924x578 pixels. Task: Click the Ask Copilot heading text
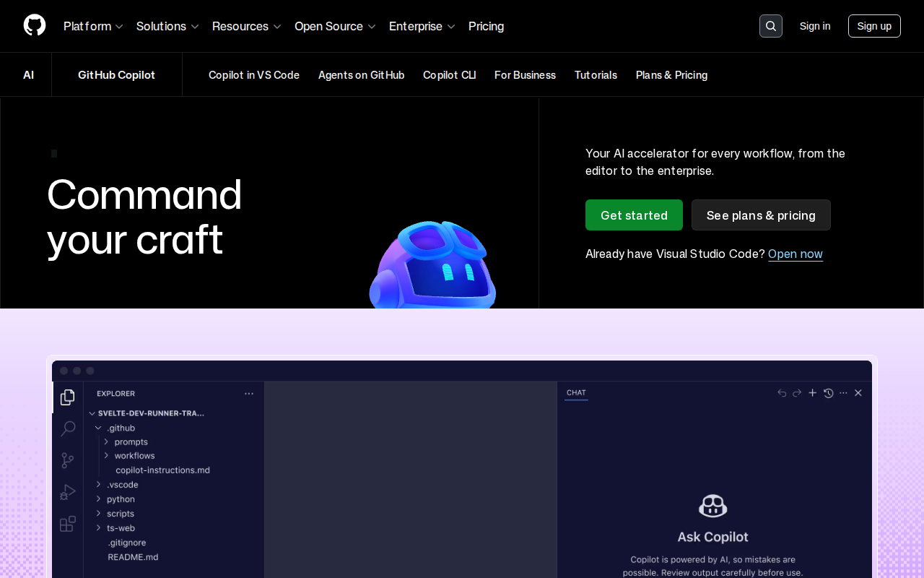point(712,537)
